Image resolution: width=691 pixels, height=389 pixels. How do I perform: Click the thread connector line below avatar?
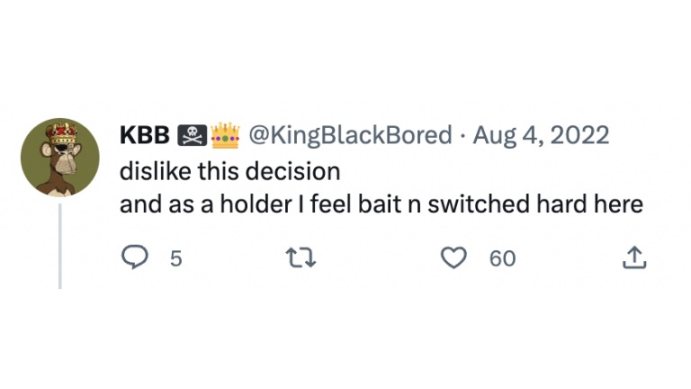60,246
